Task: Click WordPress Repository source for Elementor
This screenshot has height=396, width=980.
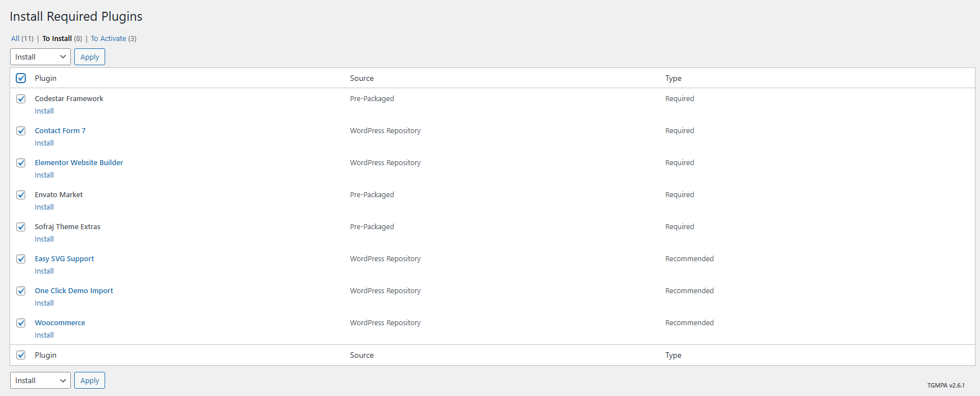Action: [x=385, y=163]
